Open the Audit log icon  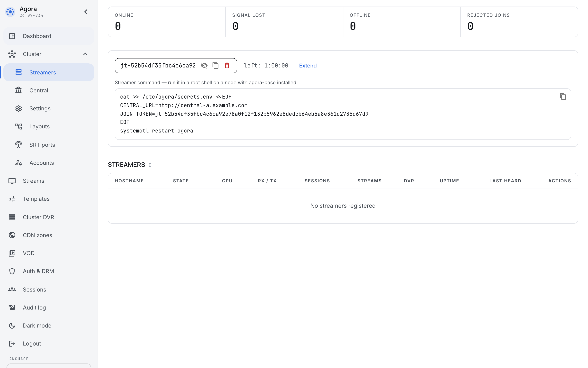tap(12, 307)
